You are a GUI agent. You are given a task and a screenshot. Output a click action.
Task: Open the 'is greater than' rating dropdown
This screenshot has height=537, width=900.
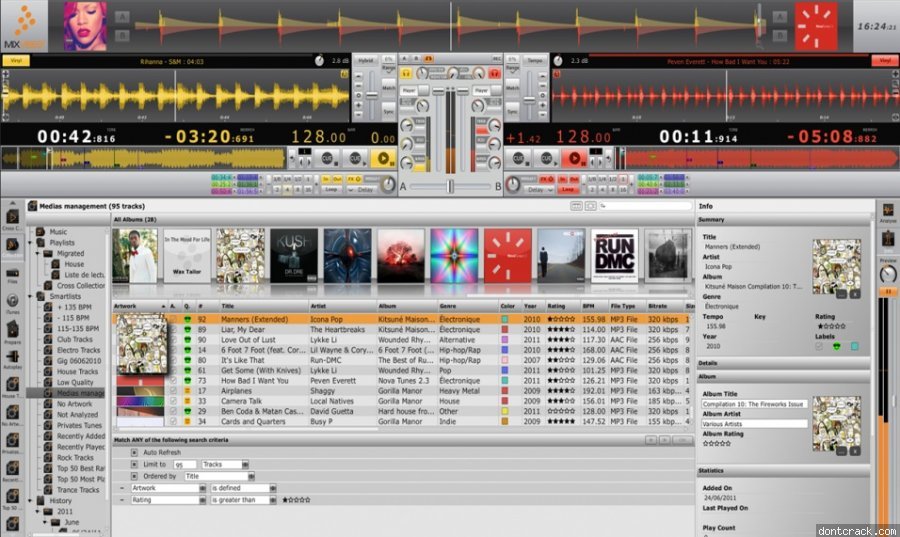(240, 500)
